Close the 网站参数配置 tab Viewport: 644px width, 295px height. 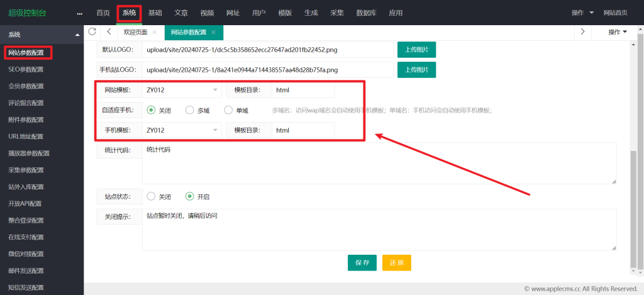click(x=214, y=32)
